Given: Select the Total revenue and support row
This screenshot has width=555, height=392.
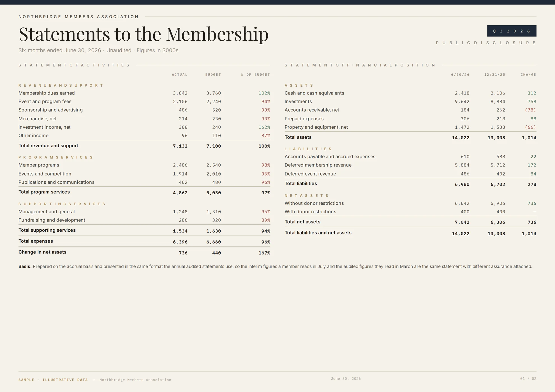Looking at the screenshot, I should click(144, 146).
